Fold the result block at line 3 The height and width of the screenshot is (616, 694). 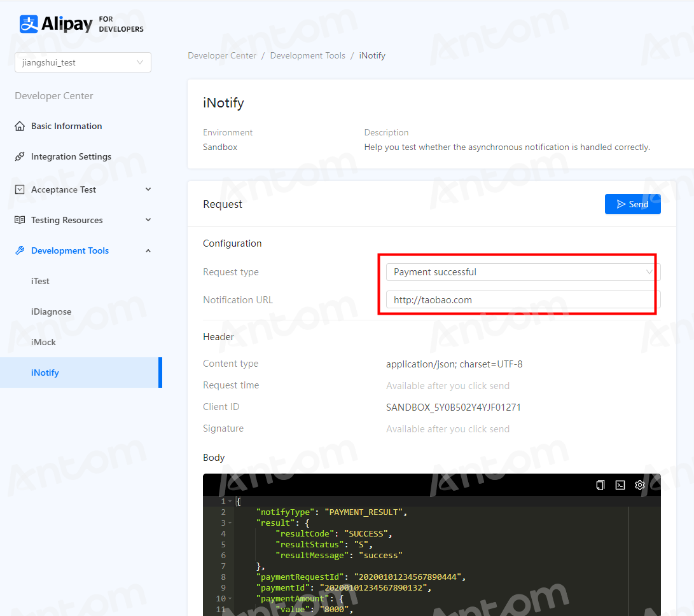(x=230, y=523)
